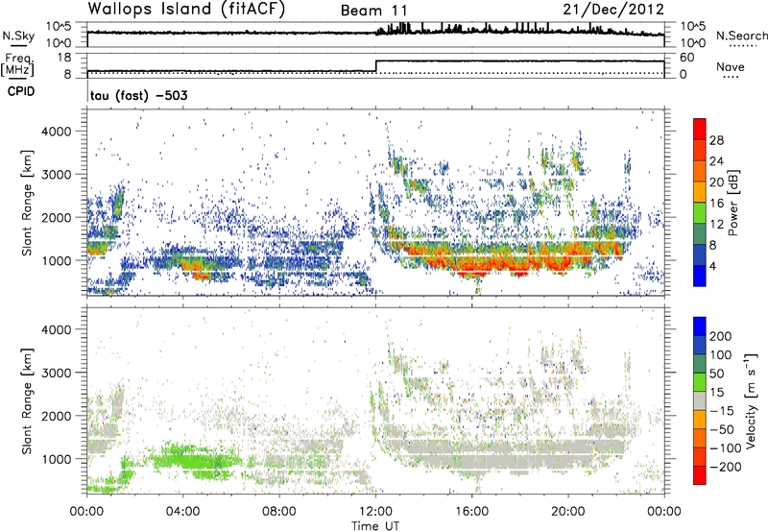The height and width of the screenshot is (532, 768).
Task: Click the '16:00' time axis tick
Action: coord(471,512)
